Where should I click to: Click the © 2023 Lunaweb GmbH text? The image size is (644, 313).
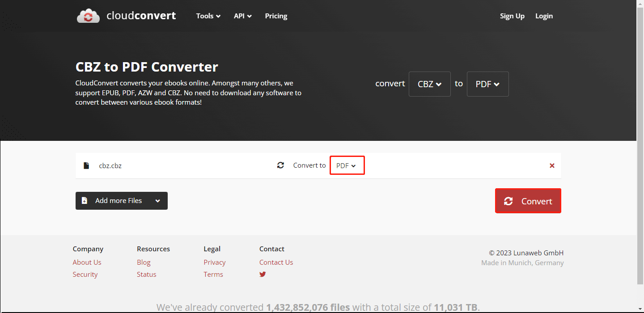pos(526,253)
